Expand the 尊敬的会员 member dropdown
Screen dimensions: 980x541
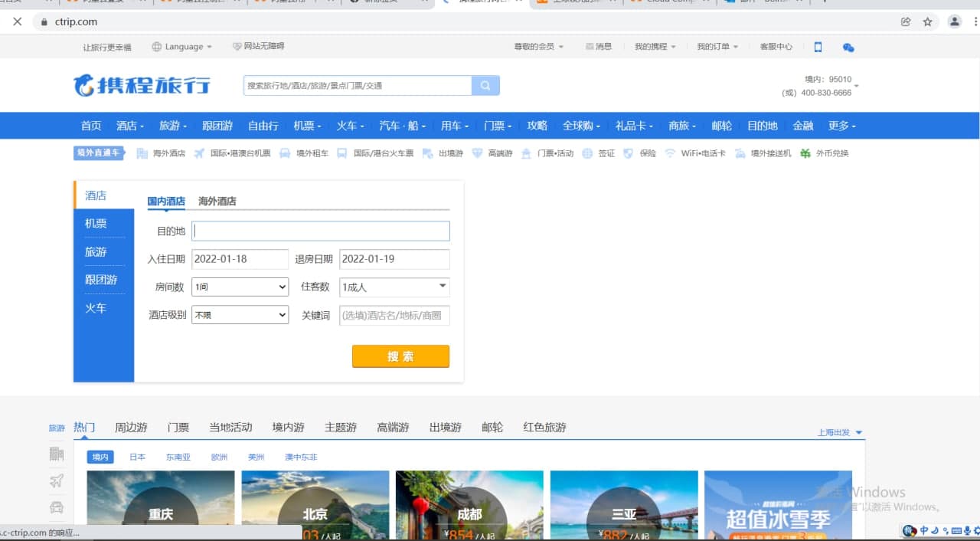click(x=539, y=47)
